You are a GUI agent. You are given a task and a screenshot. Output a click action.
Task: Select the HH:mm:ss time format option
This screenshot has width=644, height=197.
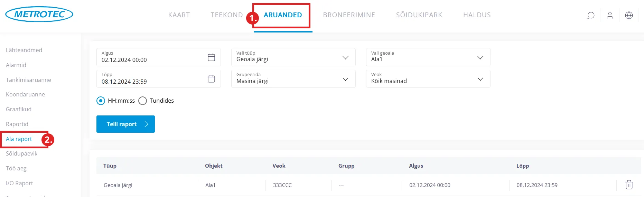101,101
